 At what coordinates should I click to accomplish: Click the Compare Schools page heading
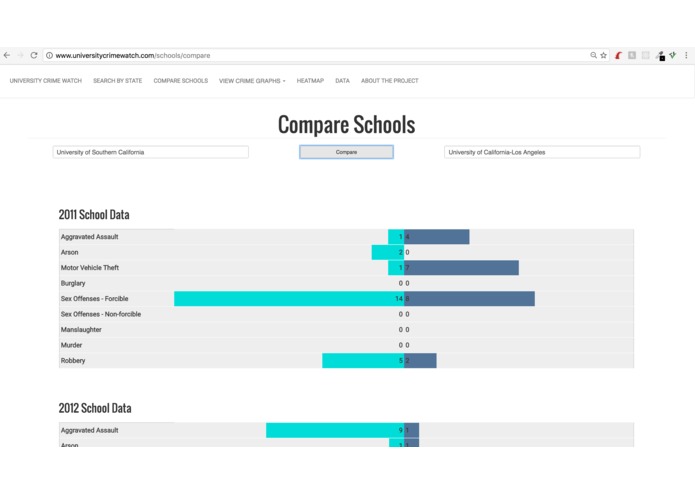point(347,124)
